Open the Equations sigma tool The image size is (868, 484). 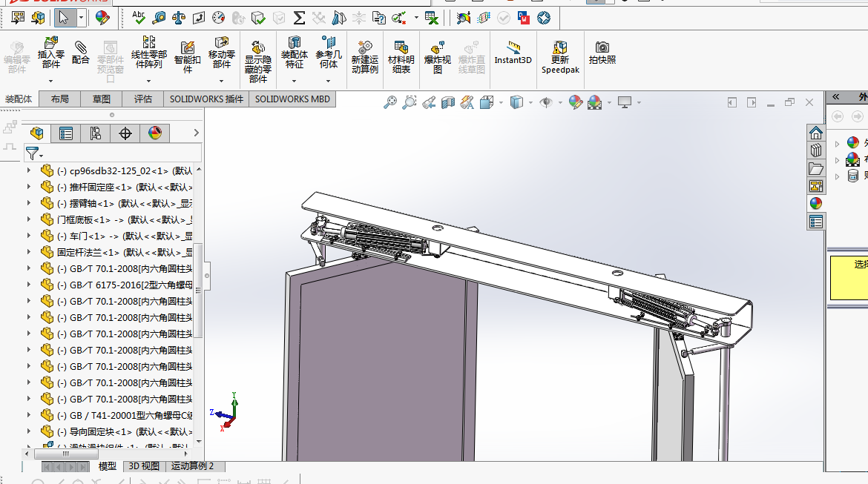(x=299, y=18)
